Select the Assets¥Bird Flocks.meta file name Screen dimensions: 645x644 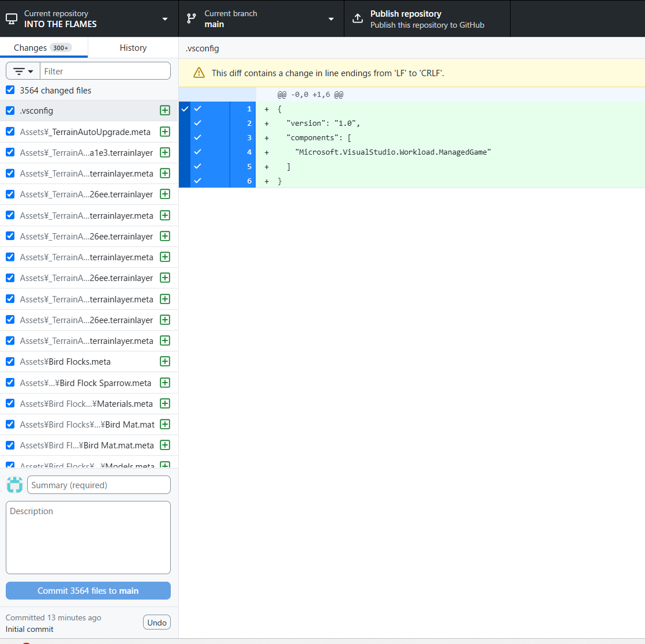(65, 362)
